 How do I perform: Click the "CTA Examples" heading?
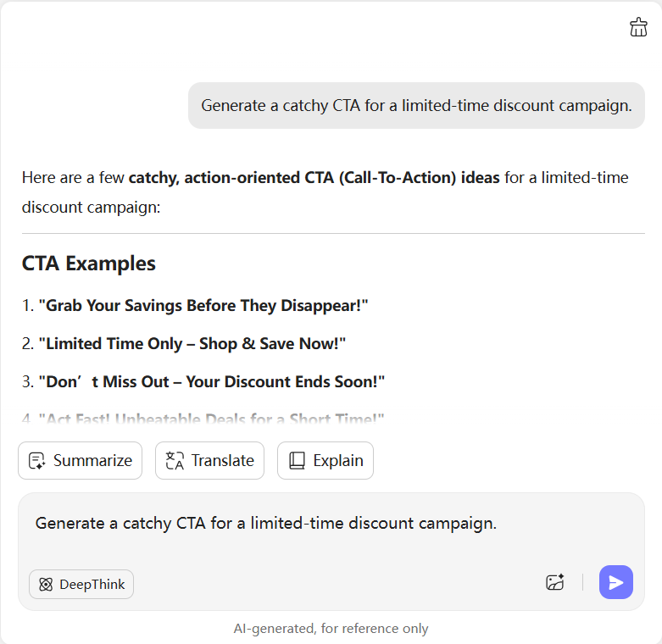coord(88,264)
